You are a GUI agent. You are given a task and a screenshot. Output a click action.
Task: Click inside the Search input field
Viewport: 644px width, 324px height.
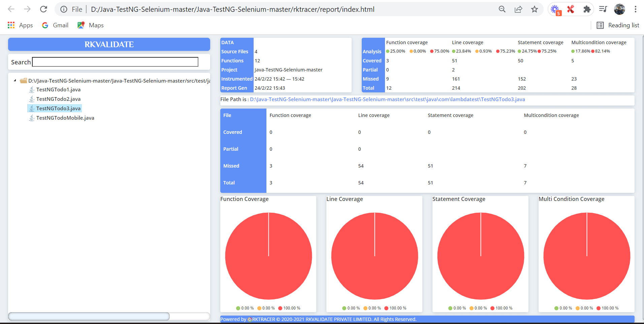click(115, 62)
